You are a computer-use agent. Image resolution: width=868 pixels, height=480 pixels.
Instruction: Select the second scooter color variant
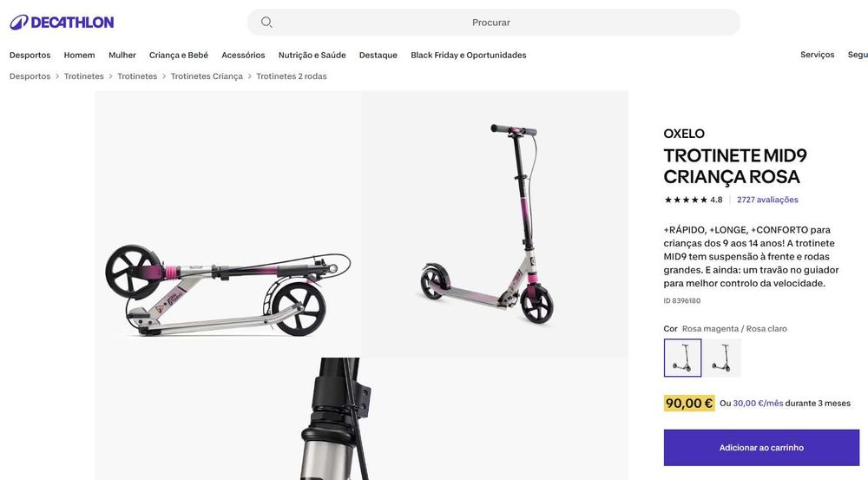point(722,358)
